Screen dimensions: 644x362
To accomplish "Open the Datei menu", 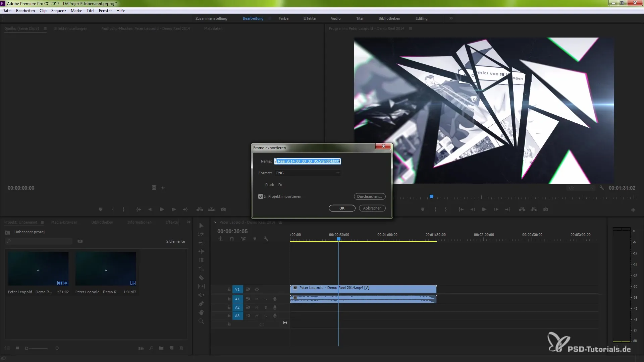I will point(7,11).
